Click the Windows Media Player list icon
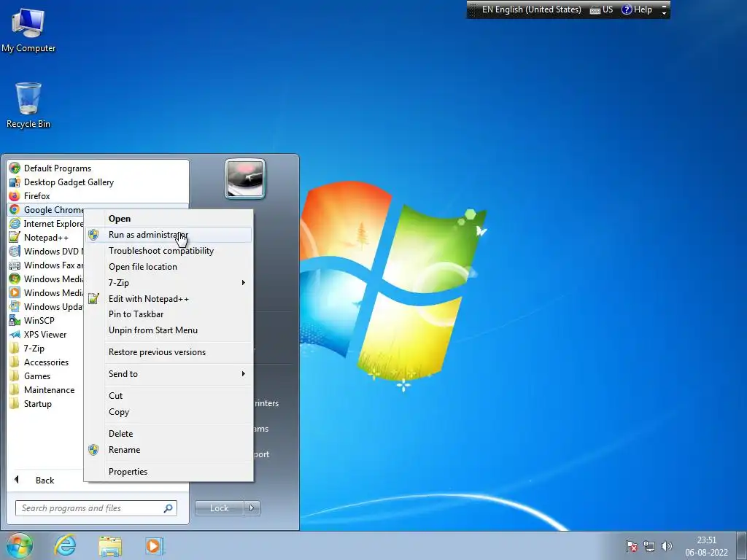The width and height of the screenshot is (747, 560). [15, 292]
